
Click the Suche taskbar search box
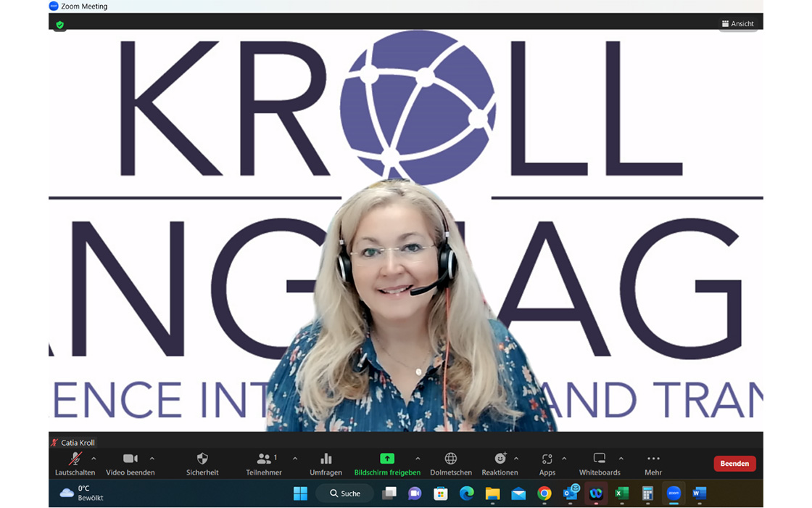coord(345,493)
